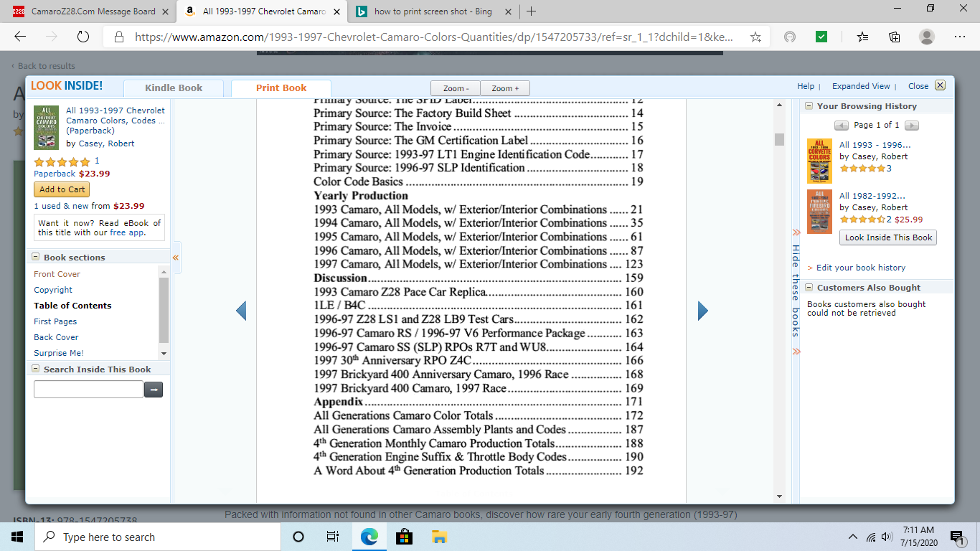Viewport: 980px width, 551px height.
Task: Click the Search Inside This Book field
Action: point(88,390)
